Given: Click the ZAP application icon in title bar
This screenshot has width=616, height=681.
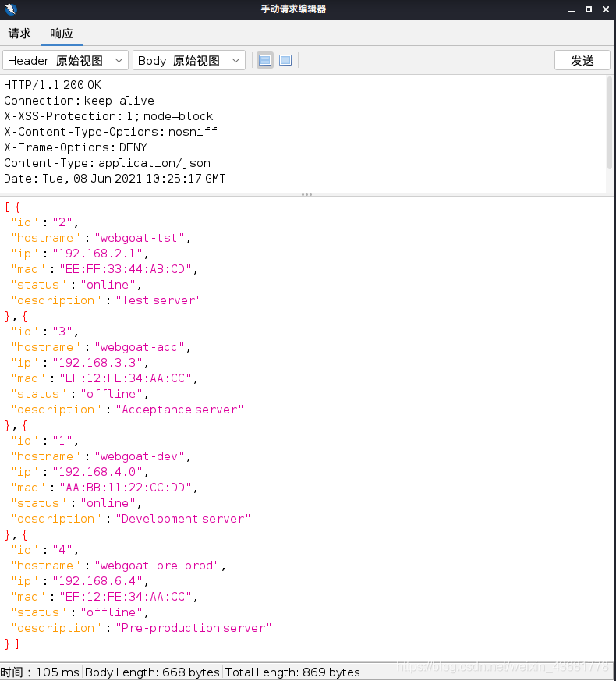Looking at the screenshot, I should 10,9.
